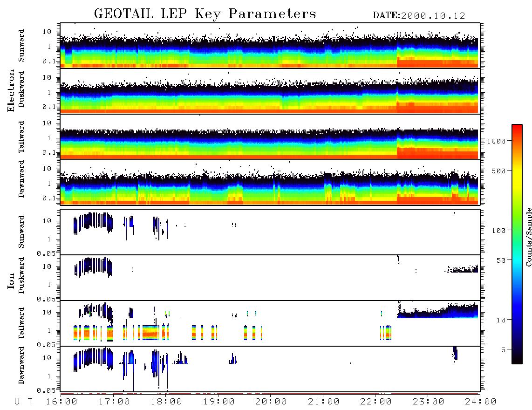
Task: Click the 20:00 time axis label
Action: pos(272,402)
